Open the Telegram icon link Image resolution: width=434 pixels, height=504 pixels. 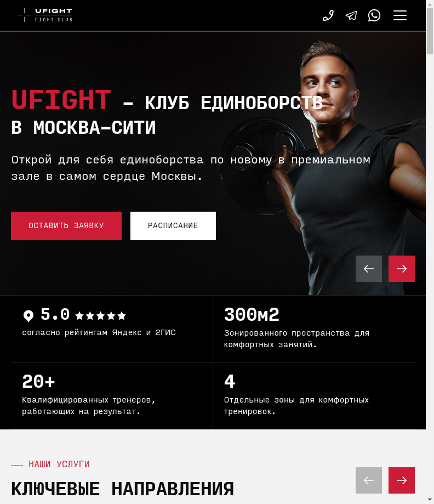click(351, 15)
